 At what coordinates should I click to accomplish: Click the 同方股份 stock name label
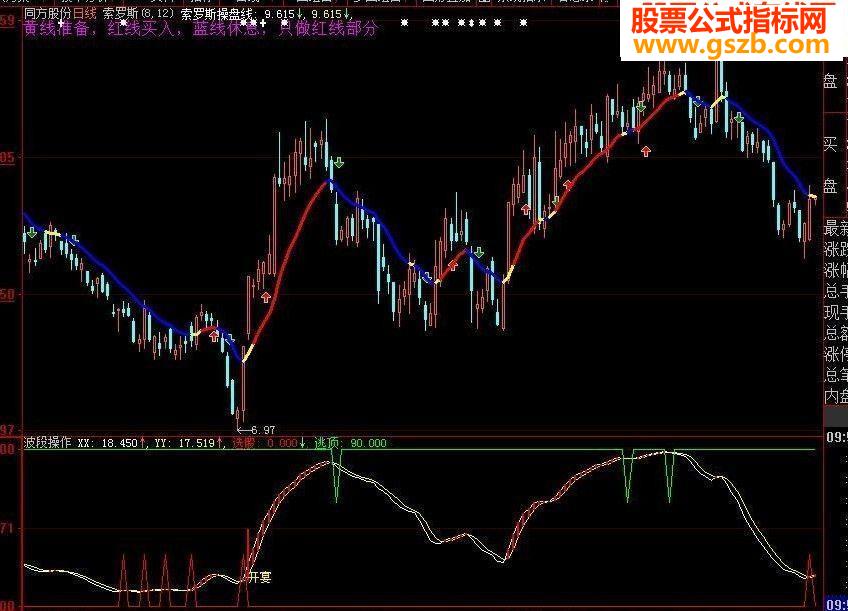click(48, 14)
